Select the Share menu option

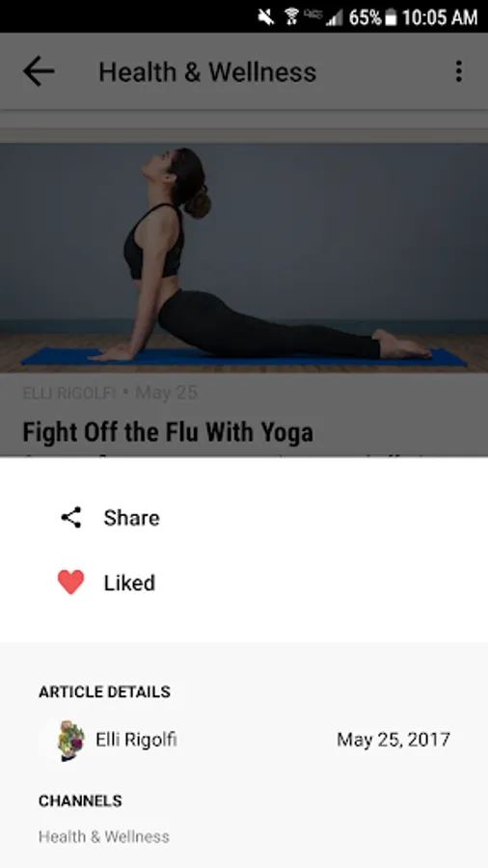point(244,518)
